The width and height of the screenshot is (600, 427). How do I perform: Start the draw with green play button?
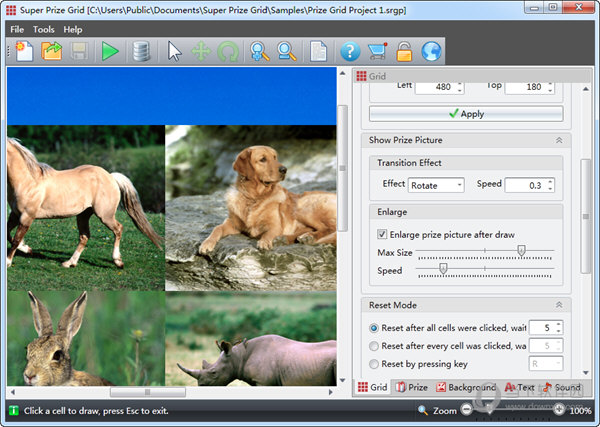109,51
